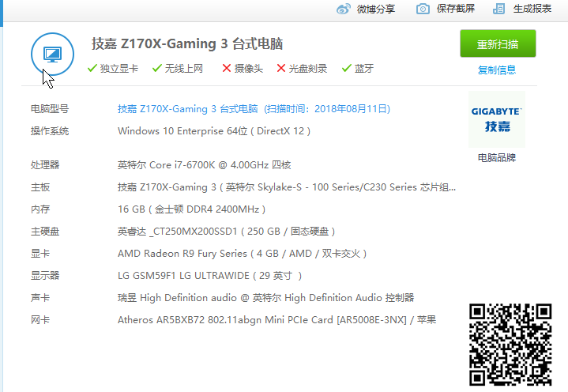Select the 无线上网 status indicator
Screen dimensions: 568x392
tap(178, 69)
